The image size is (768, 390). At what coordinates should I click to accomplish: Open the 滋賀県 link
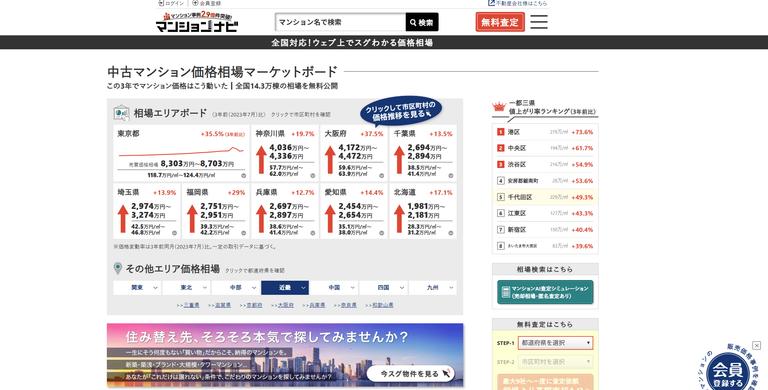pos(222,305)
